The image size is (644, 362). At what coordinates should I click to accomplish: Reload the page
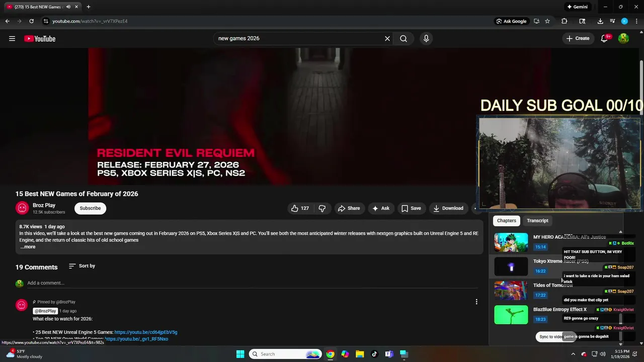[31, 21]
